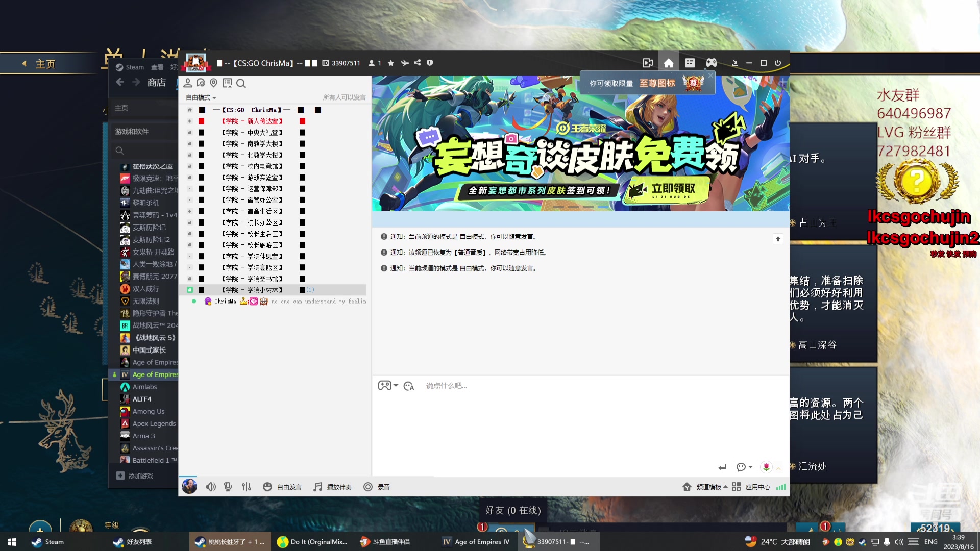Share the channel via share icon
Screen dimensions: 980x551
(x=418, y=63)
